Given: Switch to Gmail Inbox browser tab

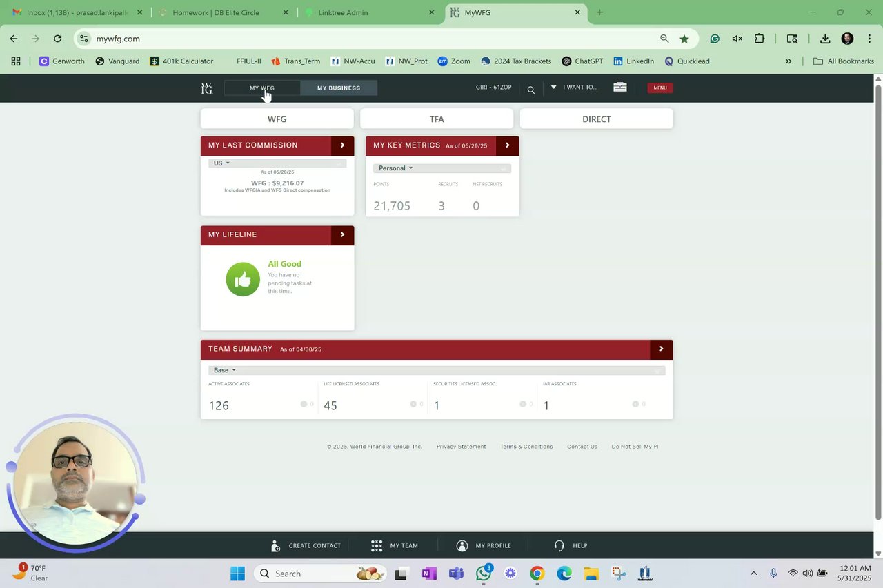Looking at the screenshot, I should coord(77,12).
